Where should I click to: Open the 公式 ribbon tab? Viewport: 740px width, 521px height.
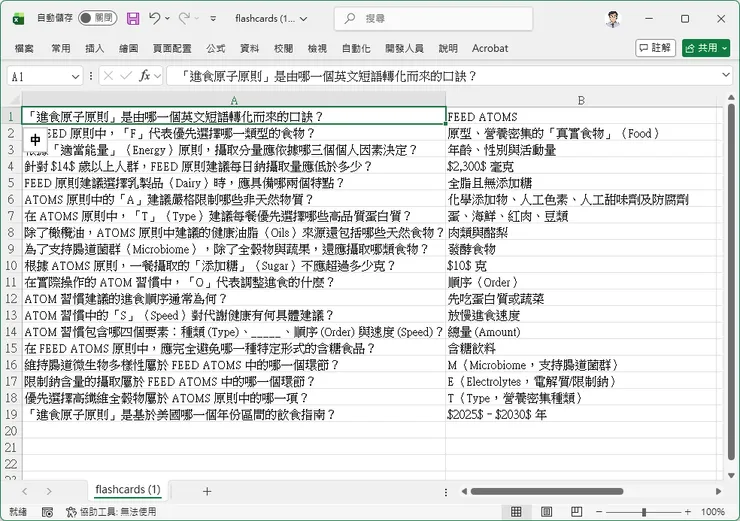pyautogui.click(x=216, y=48)
